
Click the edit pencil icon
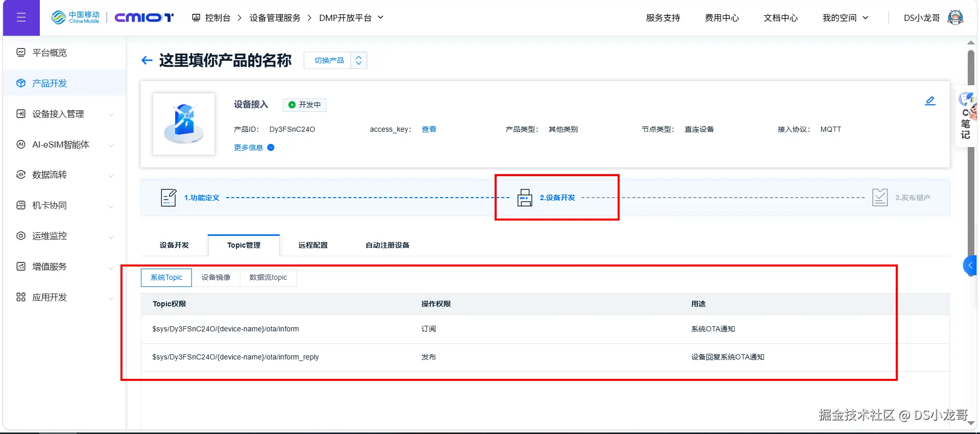[x=930, y=101]
